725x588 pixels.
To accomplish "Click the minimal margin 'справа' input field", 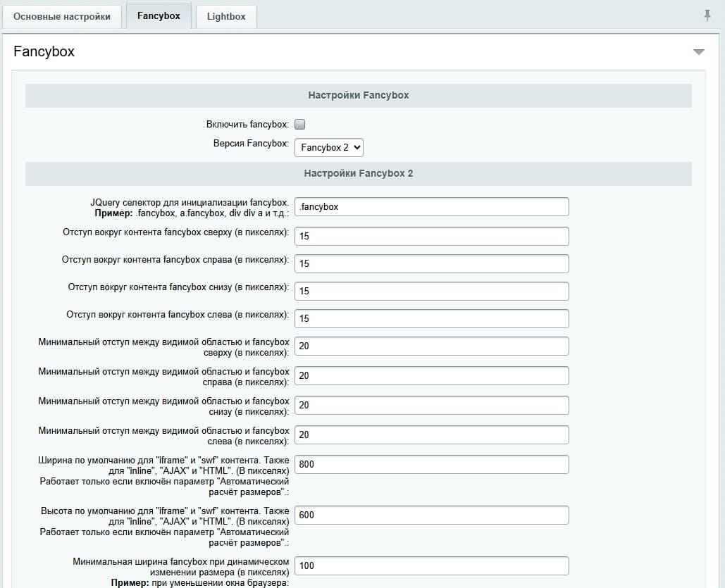I will (431, 376).
